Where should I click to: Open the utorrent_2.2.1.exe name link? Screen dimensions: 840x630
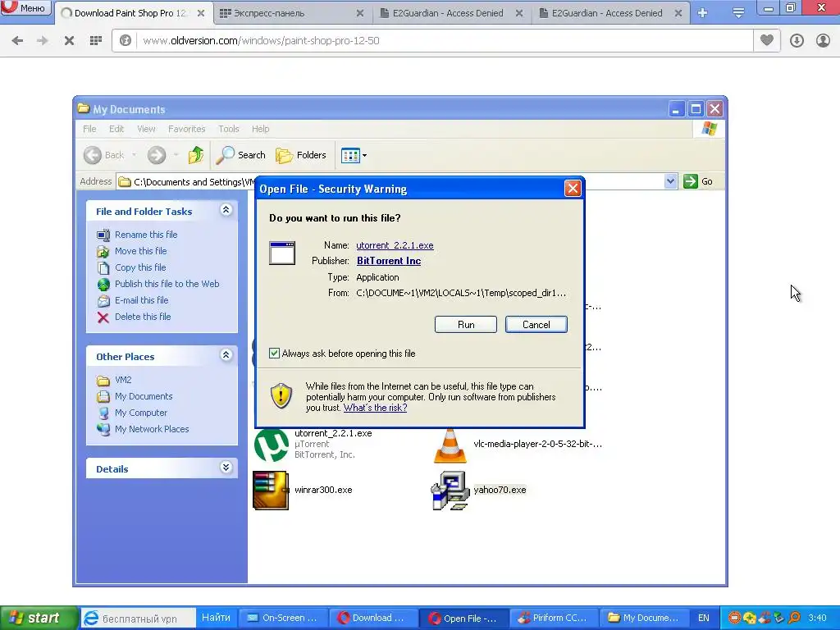395,245
